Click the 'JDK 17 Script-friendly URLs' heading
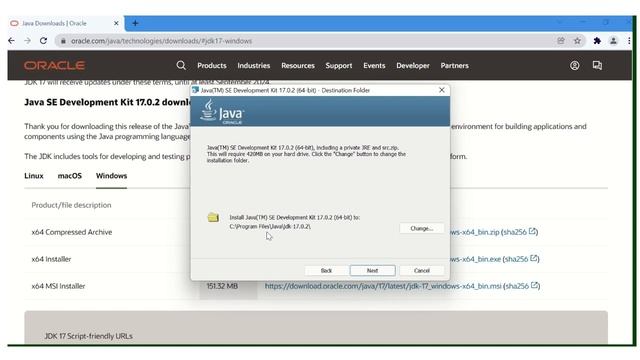This screenshot has height=360, width=640. [88, 336]
